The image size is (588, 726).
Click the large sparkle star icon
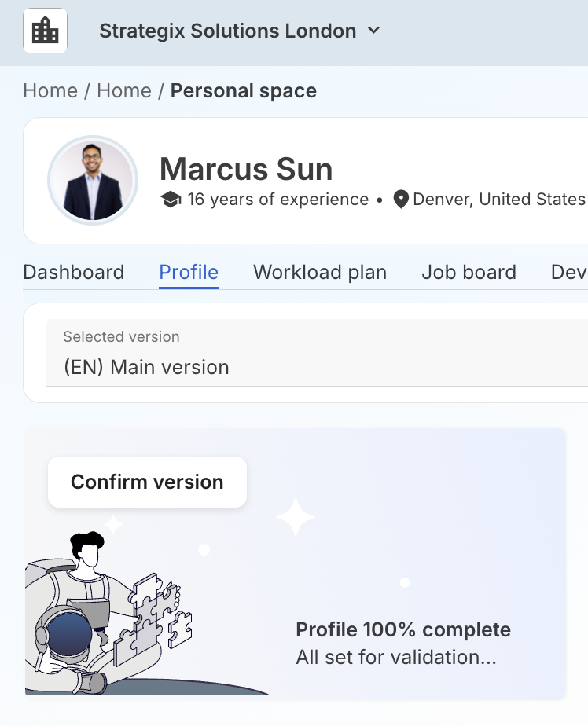point(296,517)
